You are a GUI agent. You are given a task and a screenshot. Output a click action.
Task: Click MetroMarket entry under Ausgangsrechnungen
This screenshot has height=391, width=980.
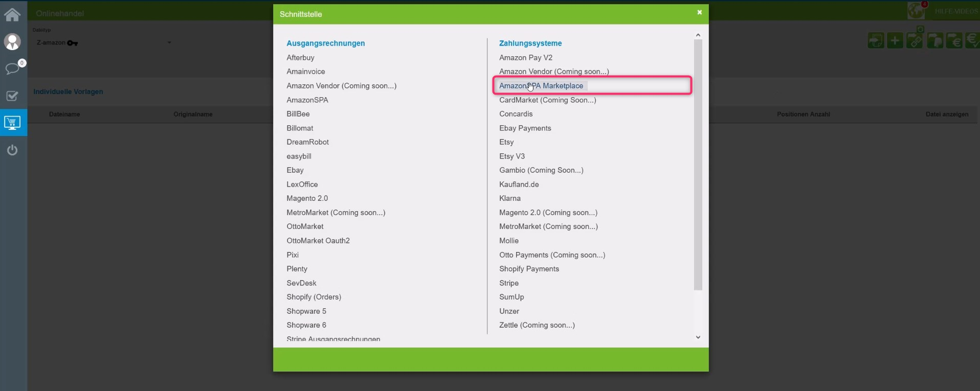336,213
